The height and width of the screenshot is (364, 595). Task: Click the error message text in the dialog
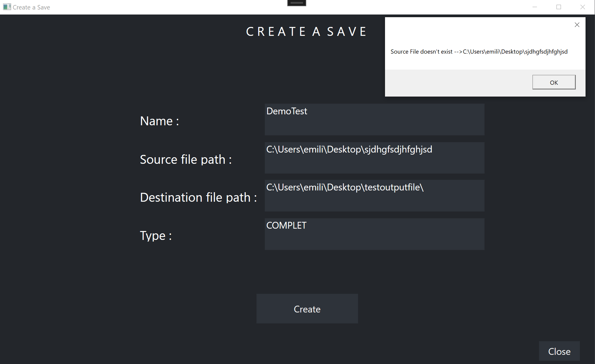coord(479,51)
